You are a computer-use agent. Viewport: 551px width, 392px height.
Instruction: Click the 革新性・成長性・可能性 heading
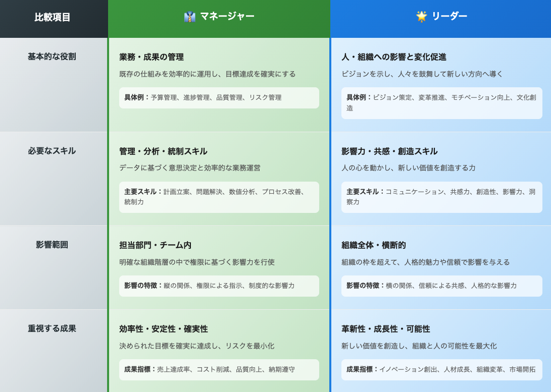(x=385, y=328)
